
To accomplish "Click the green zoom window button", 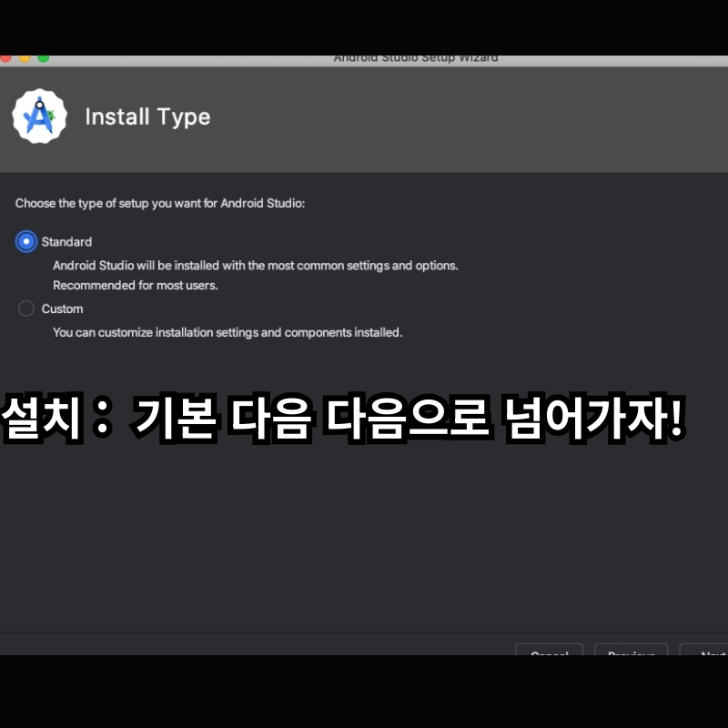I will click(44, 58).
